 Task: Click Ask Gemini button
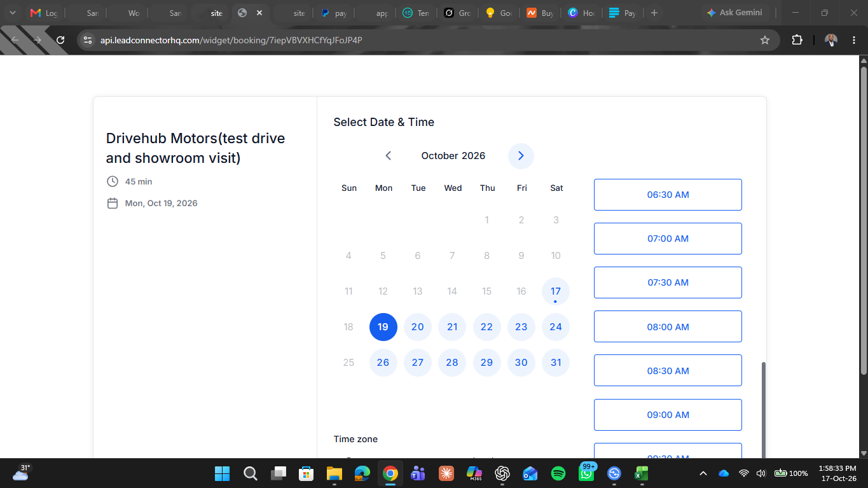[734, 13]
